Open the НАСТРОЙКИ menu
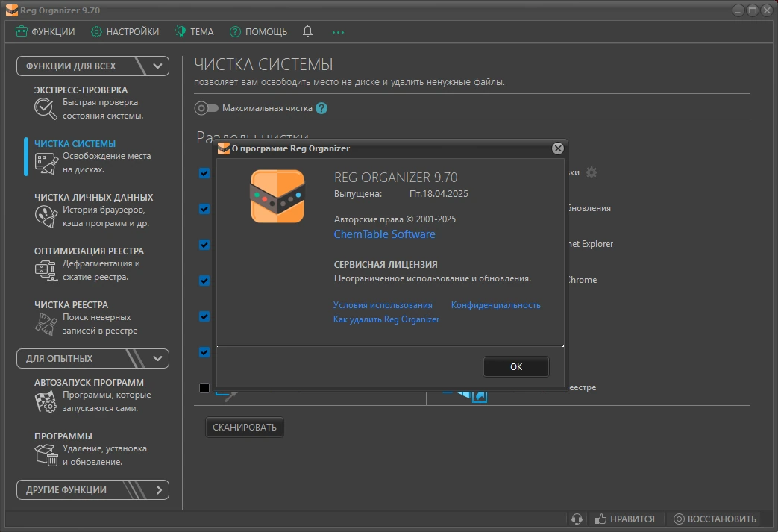Image resolution: width=778 pixels, height=532 pixels. pos(125,32)
